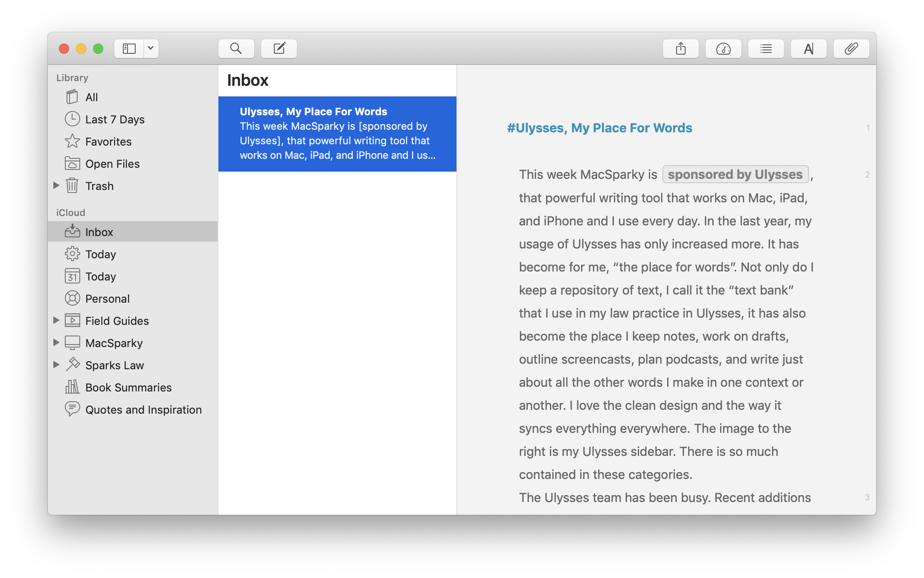
Task: Select the Ulysses, My Place For Words sheet
Action: pos(337,134)
